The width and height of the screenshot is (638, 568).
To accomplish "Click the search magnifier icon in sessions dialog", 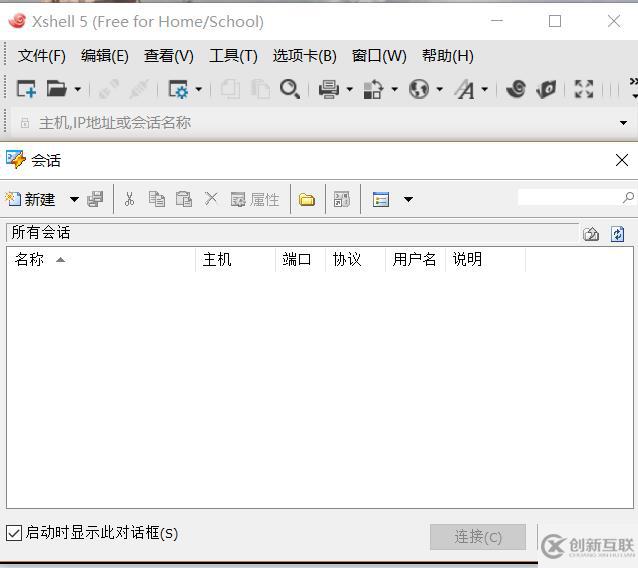I will pos(628,197).
